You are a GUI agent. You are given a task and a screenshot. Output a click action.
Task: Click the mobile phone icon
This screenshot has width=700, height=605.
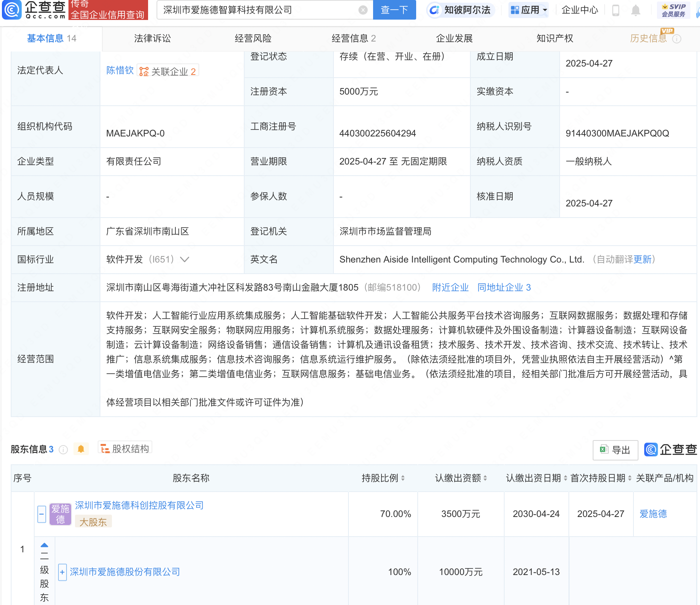(x=615, y=10)
